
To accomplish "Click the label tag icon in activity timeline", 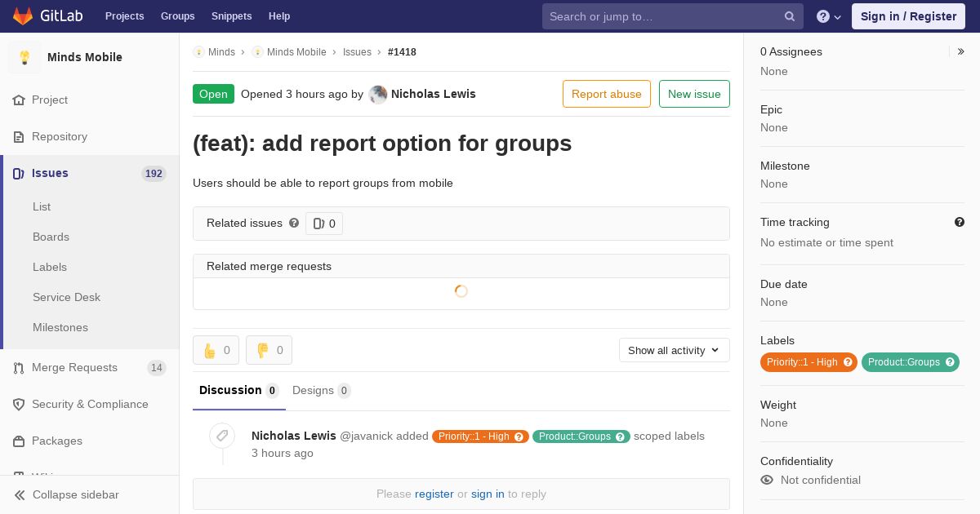I will pos(222,436).
